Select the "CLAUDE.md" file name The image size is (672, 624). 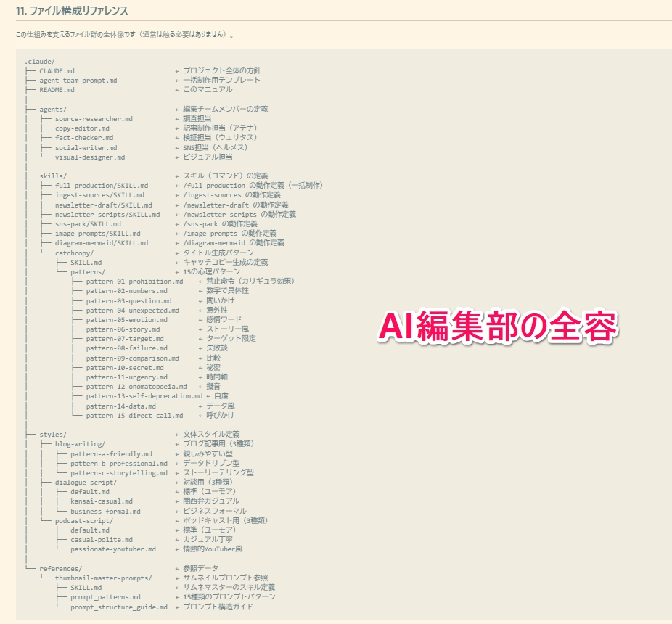57,70
